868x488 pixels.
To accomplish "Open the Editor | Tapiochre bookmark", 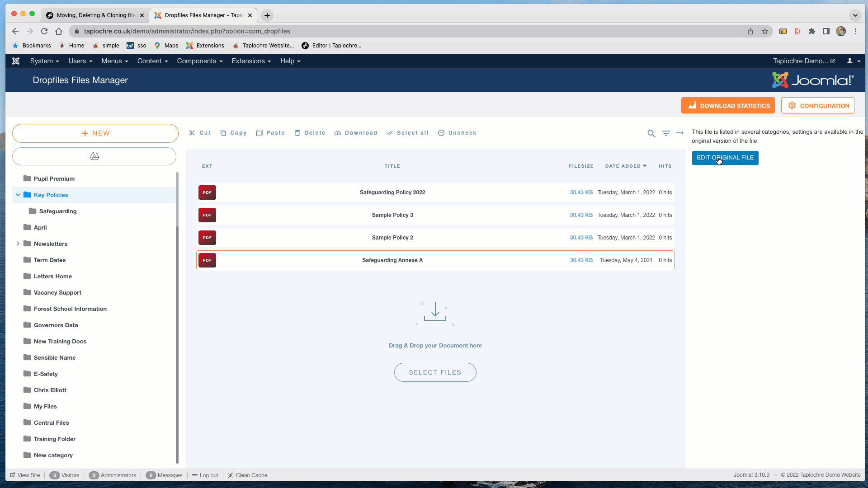I will pos(331,46).
